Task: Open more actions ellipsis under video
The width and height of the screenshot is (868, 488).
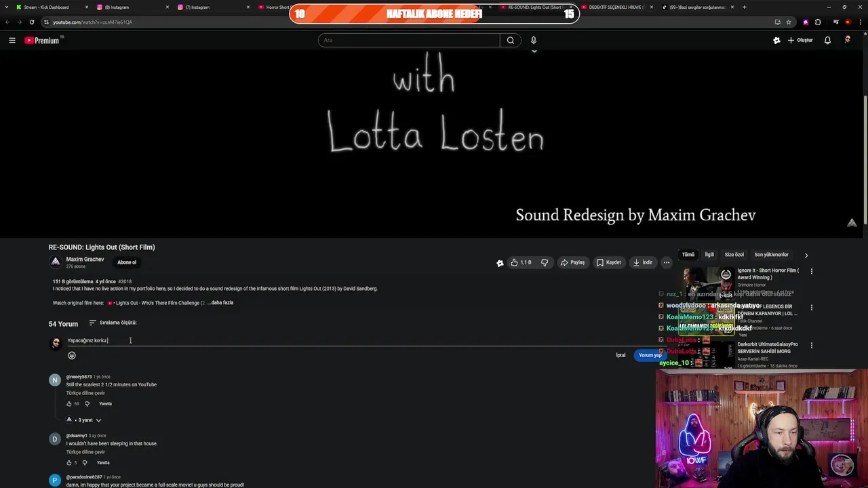Action: [x=667, y=262]
